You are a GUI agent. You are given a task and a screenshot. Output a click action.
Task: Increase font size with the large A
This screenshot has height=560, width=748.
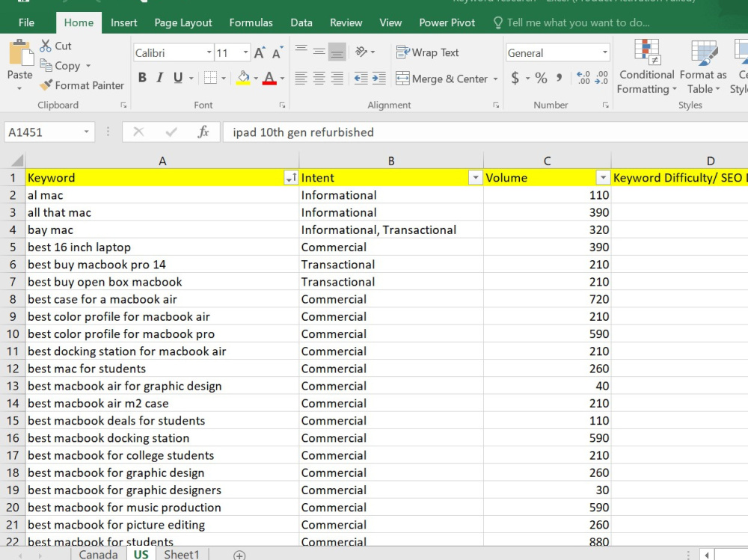(x=259, y=53)
